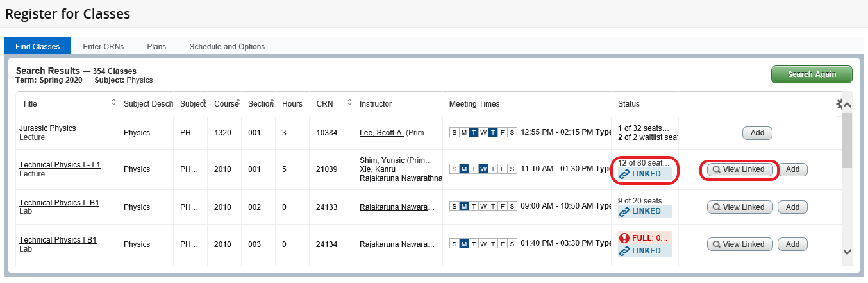
Task: Add the Jurassic Physics class
Action: (x=757, y=133)
